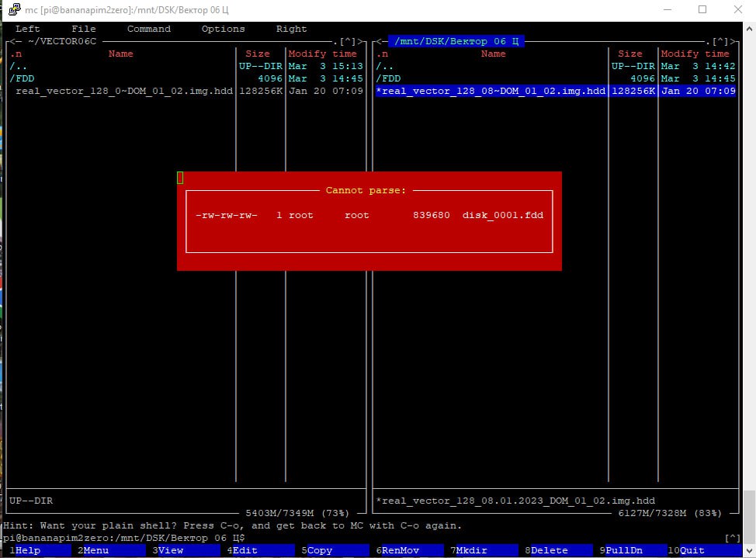Open the Options menu

(223, 29)
